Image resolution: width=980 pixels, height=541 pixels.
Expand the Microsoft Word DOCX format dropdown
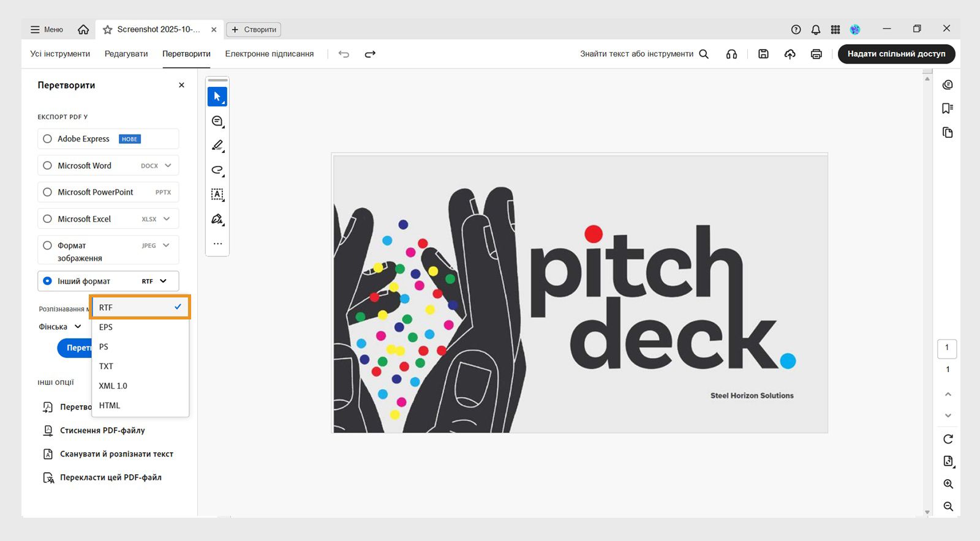[x=168, y=165]
